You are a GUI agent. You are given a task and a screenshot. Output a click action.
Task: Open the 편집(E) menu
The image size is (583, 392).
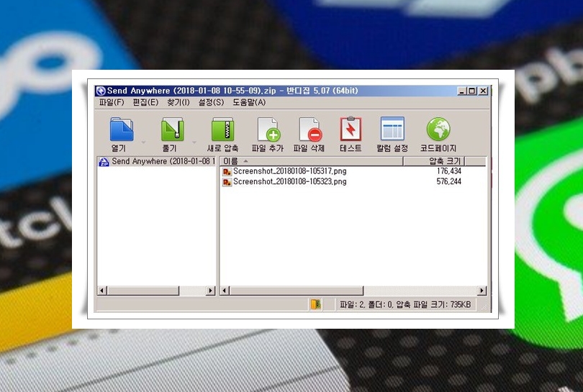coord(145,102)
